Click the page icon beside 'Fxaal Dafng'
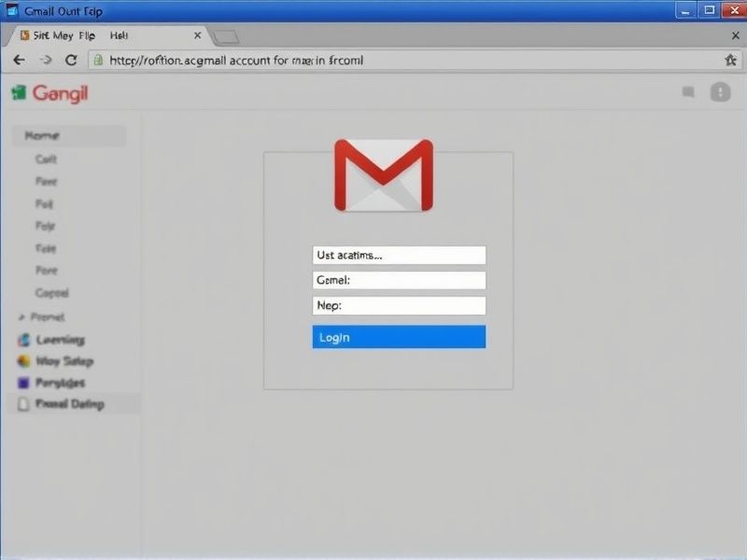Viewport: 747px width, 560px height. click(x=23, y=404)
